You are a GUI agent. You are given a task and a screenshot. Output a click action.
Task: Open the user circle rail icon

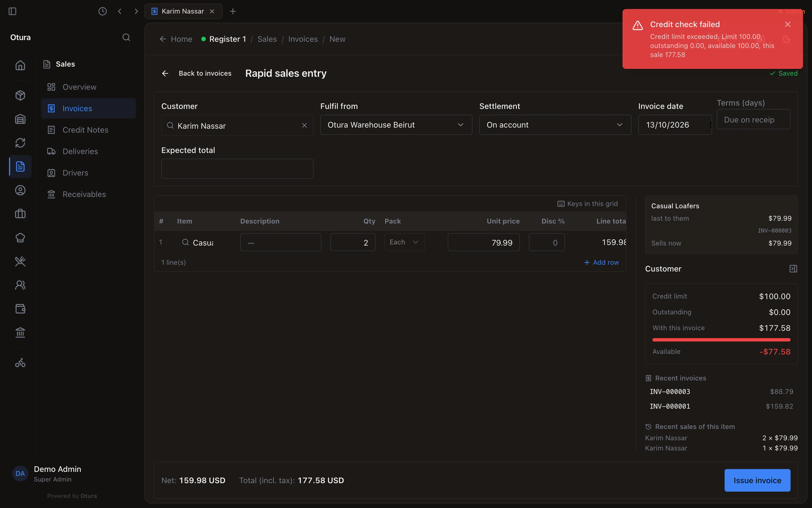click(x=20, y=190)
